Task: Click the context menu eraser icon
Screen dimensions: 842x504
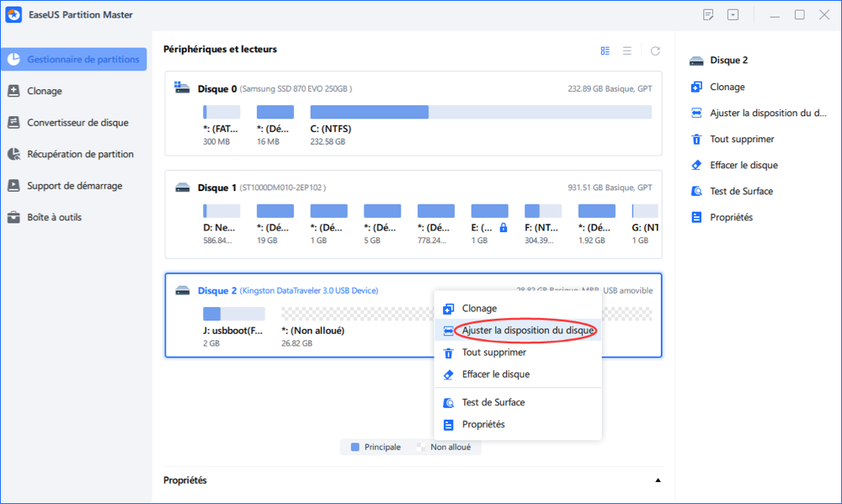Action: (449, 374)
